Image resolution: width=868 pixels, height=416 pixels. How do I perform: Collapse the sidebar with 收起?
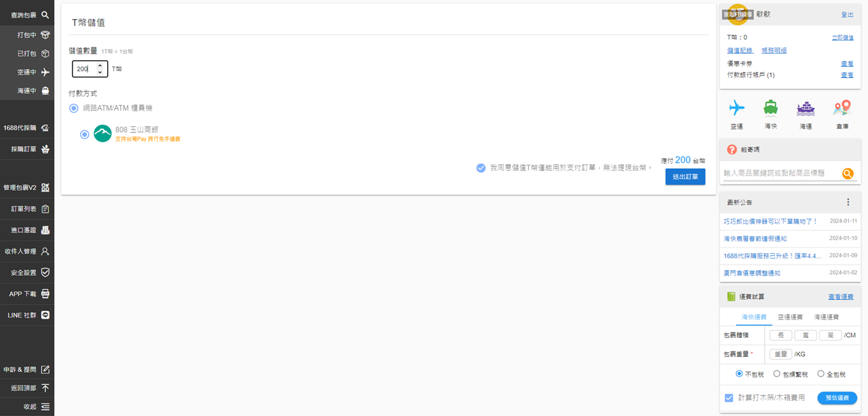pos(27,406)
